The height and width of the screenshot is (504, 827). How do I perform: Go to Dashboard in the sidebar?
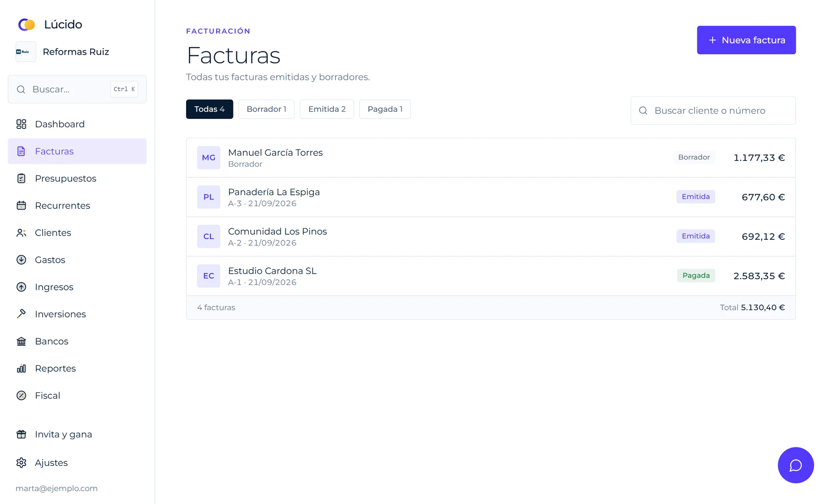77,124
